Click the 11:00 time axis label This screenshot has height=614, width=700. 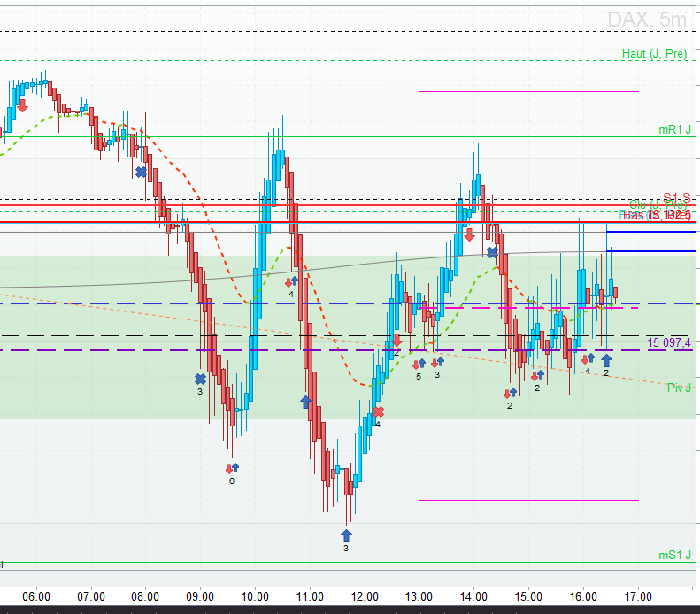[310, 596]
